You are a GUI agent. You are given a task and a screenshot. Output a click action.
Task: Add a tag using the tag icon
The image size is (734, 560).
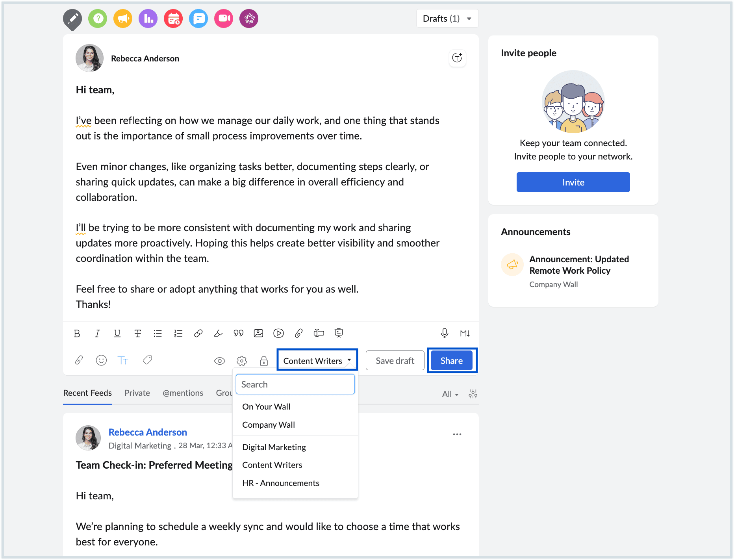click(147, 360)
